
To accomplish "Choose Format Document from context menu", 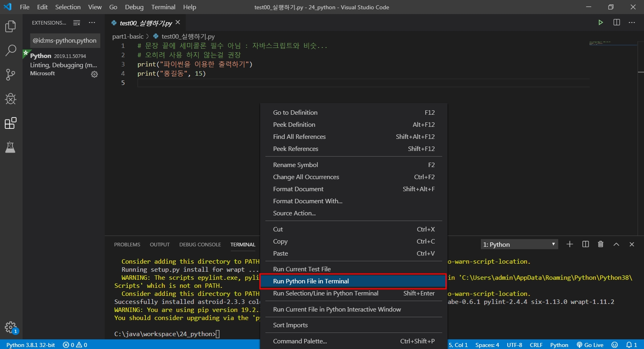I will point(354,189).
